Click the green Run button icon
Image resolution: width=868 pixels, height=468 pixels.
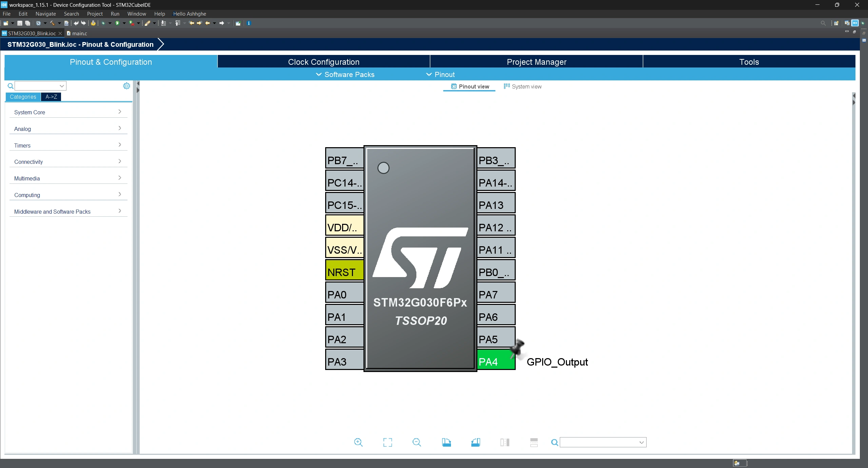click(x=117, y=23)
